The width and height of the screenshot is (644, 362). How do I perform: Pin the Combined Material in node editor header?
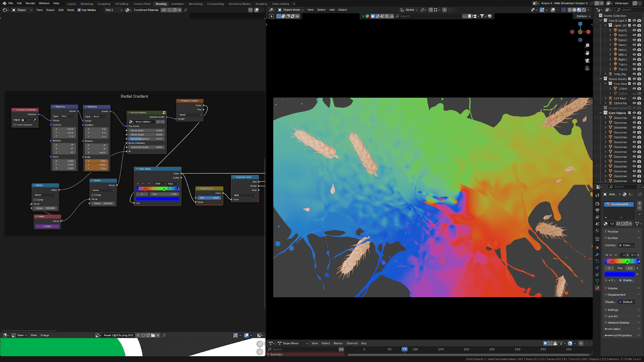[186, 10]
